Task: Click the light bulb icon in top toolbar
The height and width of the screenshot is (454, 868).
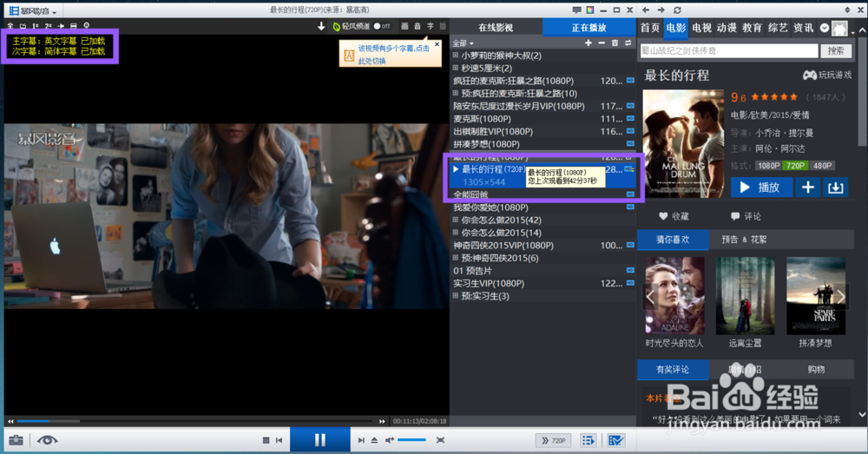Action: (86, 26)
